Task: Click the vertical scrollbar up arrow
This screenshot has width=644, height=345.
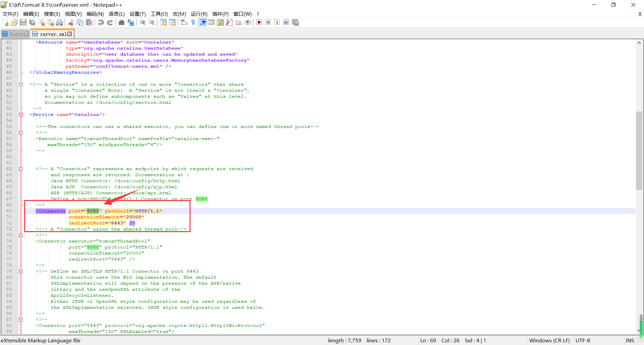Action: pos(639,43)
